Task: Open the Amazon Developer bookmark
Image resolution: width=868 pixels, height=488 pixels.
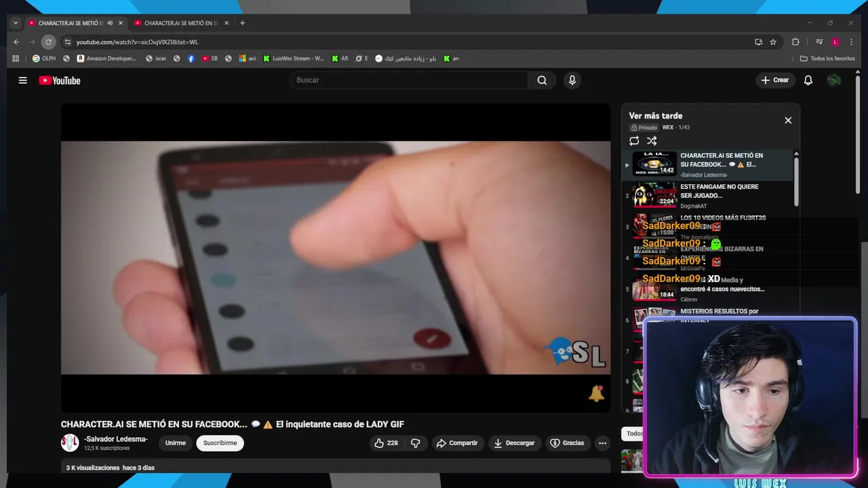Action: pos(106,58)
